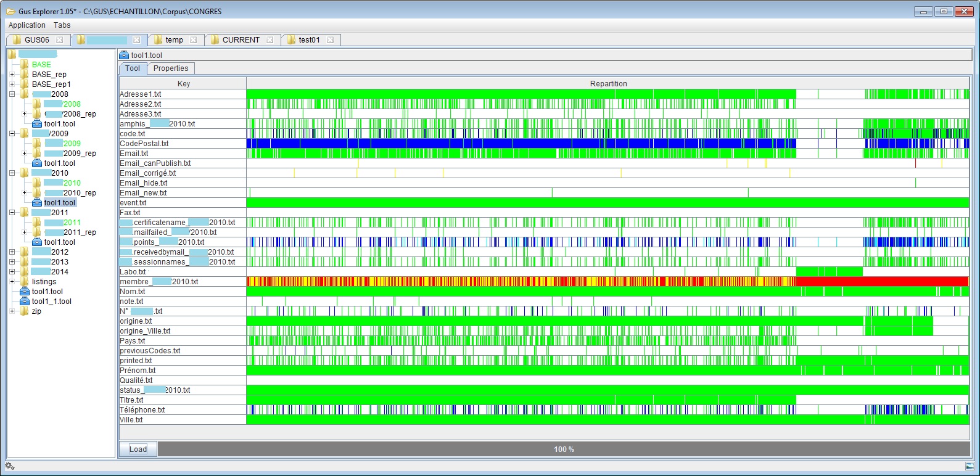Click the folder icon on the temp tab
Image resolution: width=980 pixels, height=476 pixels.
158,40
